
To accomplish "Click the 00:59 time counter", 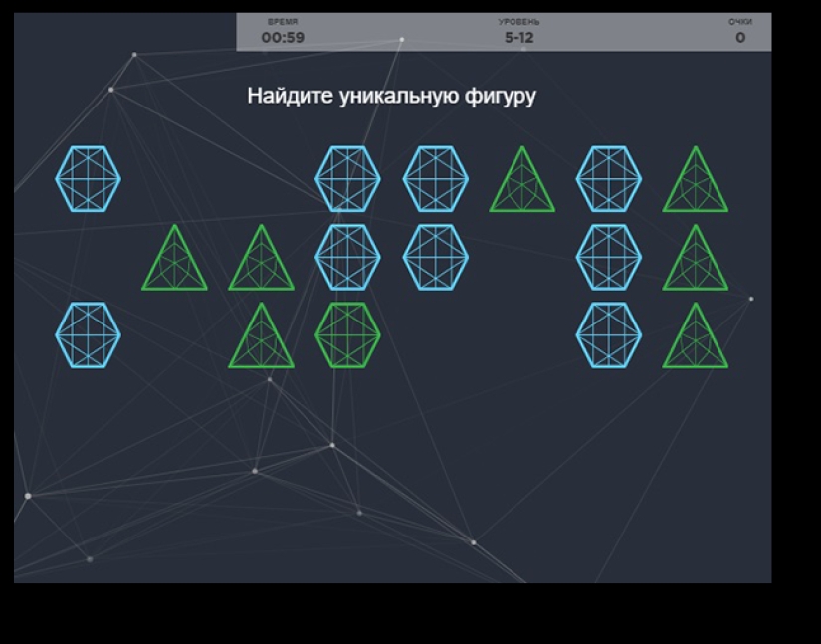I will click(283, 38).
